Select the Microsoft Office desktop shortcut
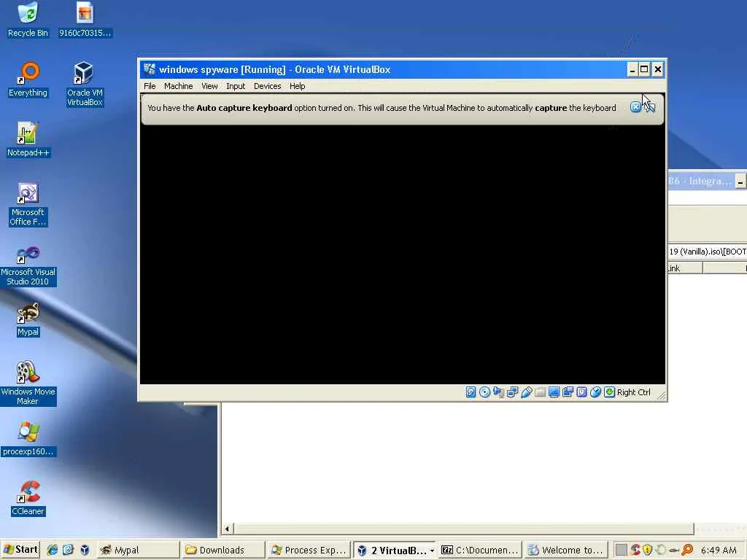This screenshot has height=560, width=747. pos(28,204)
